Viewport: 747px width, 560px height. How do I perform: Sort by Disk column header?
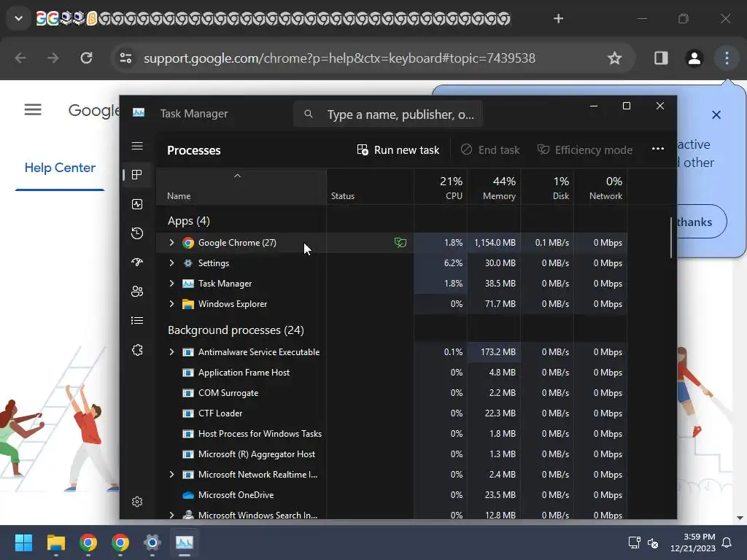click(x=547, y=188)
